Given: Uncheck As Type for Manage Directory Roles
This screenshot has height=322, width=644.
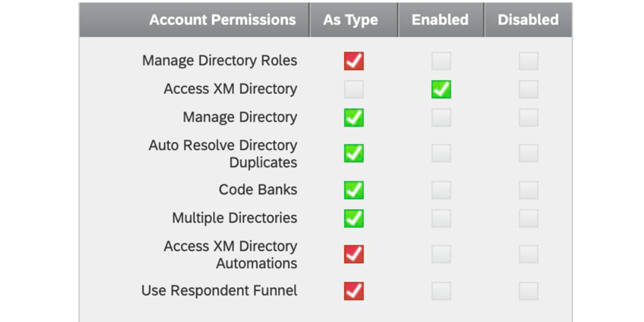Looking at the screenshot, I should click(x=354, y=61).
